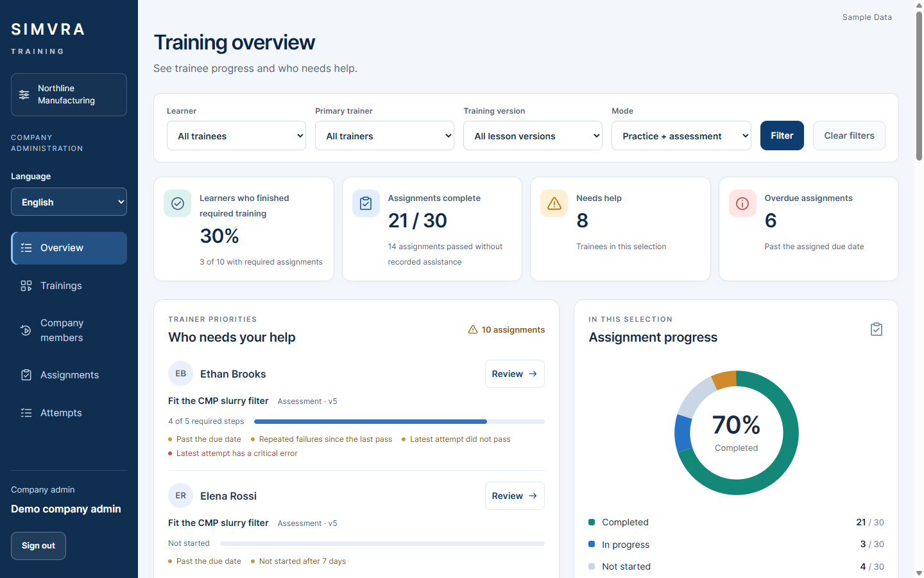Click the Needs help count 8
Screen dimensions: 924x578
coord(582,220)
